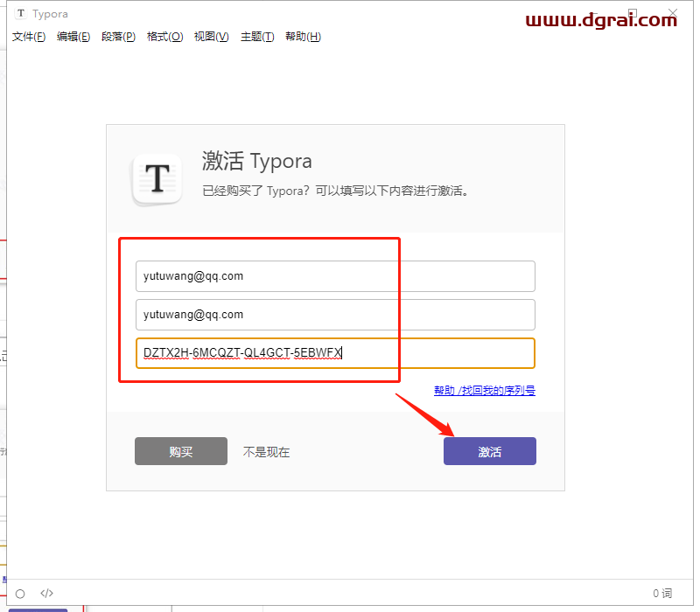Click the circle icon in the status bar
700x612 pixels.
pyautogui.click(x=19, y=593)
